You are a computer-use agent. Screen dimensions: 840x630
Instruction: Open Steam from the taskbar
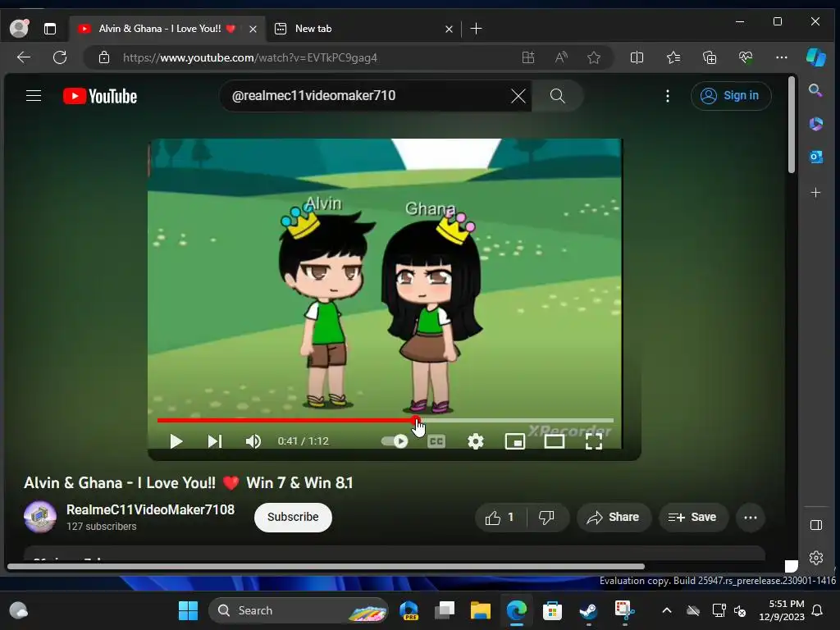pyautogui.click(x=588, y=610)
